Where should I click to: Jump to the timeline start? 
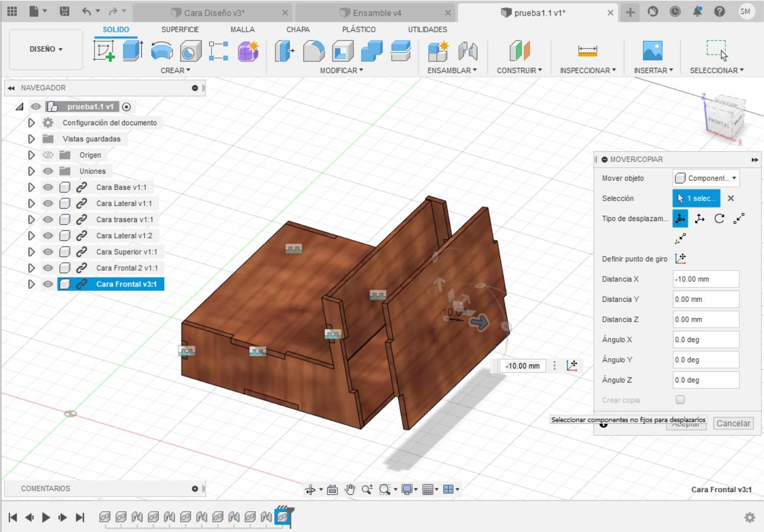13,517
